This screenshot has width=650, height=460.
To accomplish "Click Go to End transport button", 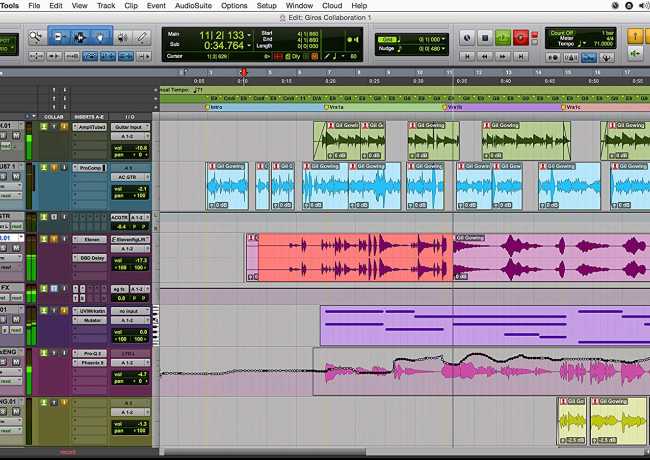I will [x=521, y=56].
